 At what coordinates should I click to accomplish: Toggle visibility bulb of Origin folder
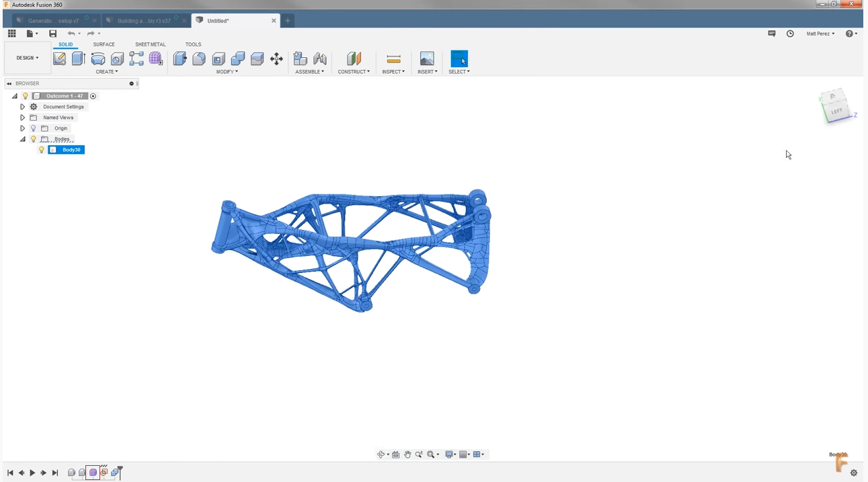click(x=33, y=128)
